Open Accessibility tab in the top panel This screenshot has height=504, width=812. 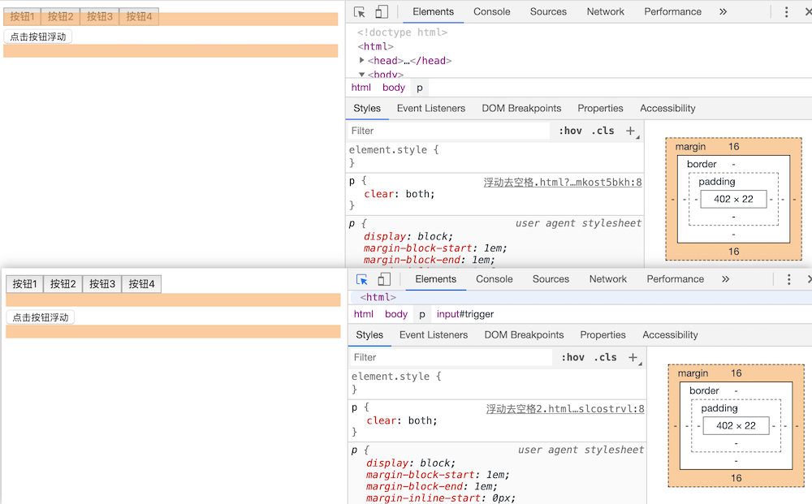(x=667, y=109)
